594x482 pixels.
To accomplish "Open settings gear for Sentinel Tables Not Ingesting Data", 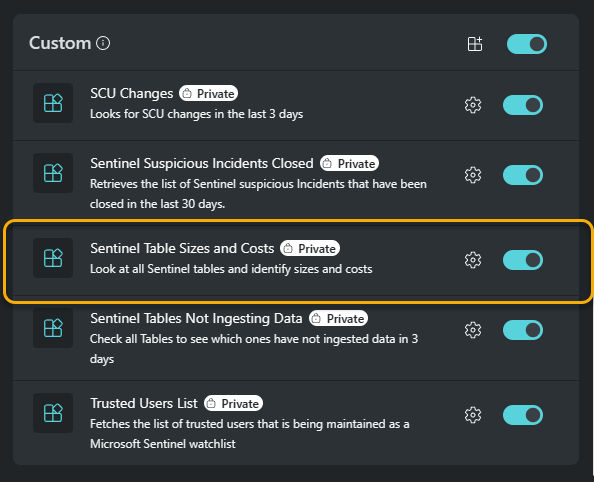I will pos(473,330).
